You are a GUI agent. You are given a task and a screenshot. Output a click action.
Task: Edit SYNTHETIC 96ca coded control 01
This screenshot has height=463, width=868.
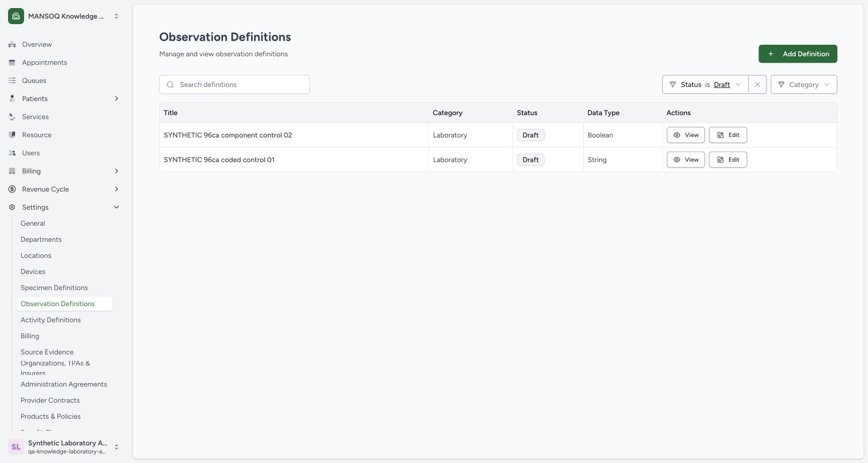(x=728, y=160)
